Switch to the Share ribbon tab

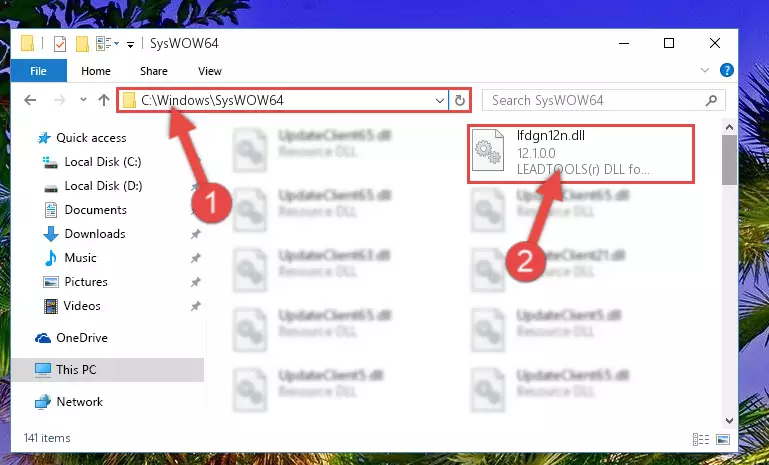(x=154, y=71)
